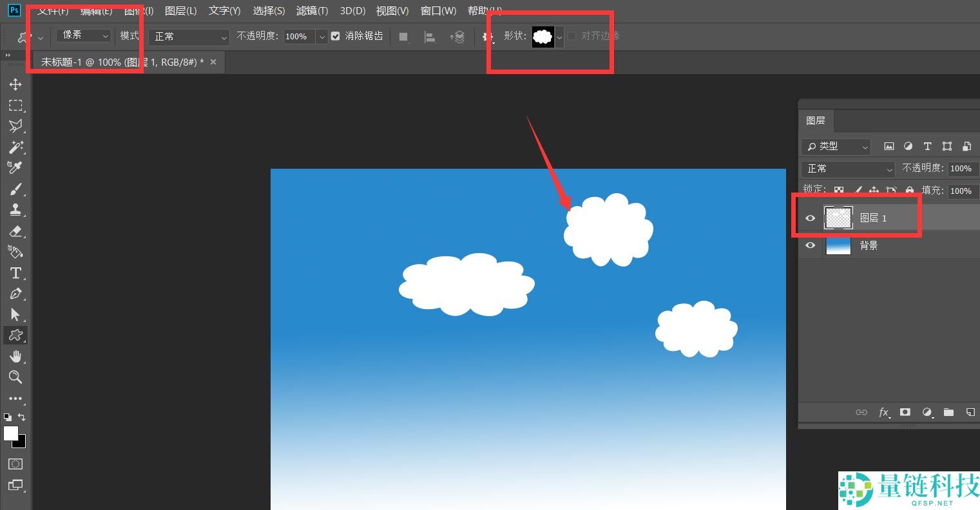The width and height of the screenshot is (980, 510).
Task: Uncheck the 消除锯齿 checkbox
Action: [x=335, y=36]
